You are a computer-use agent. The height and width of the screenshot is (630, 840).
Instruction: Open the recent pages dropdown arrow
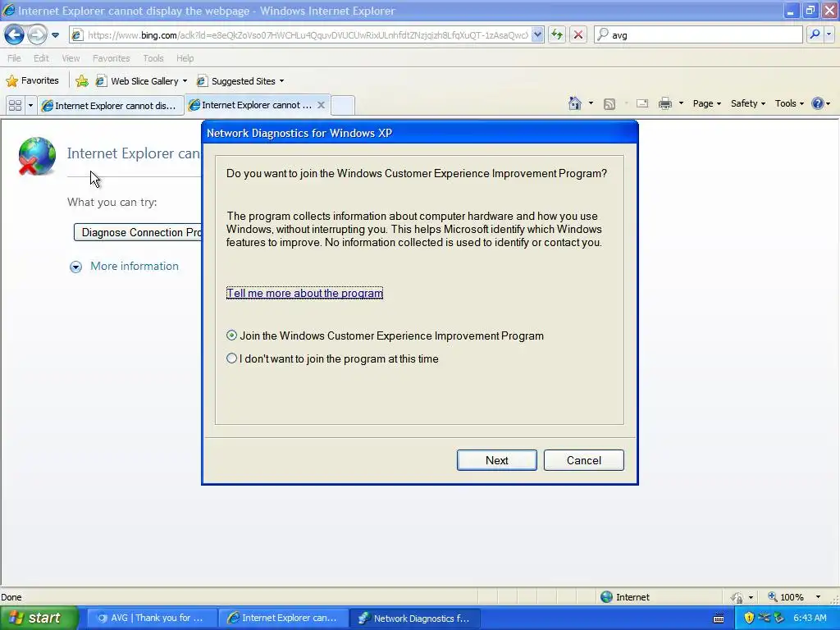(55, 35)
